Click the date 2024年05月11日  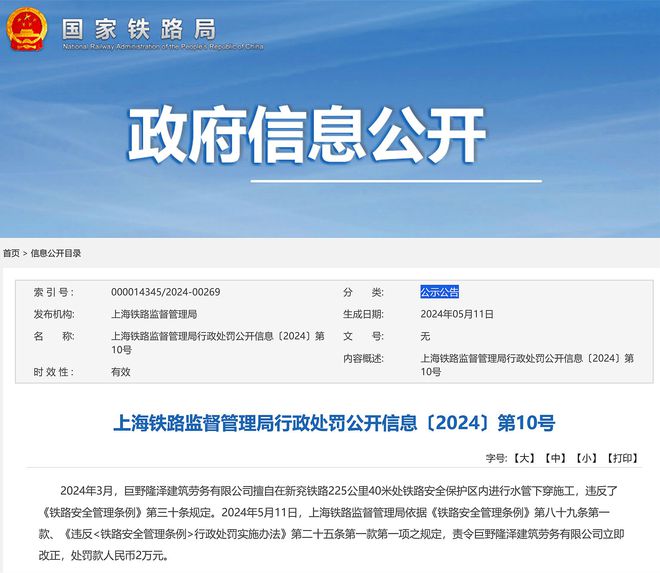457,314
